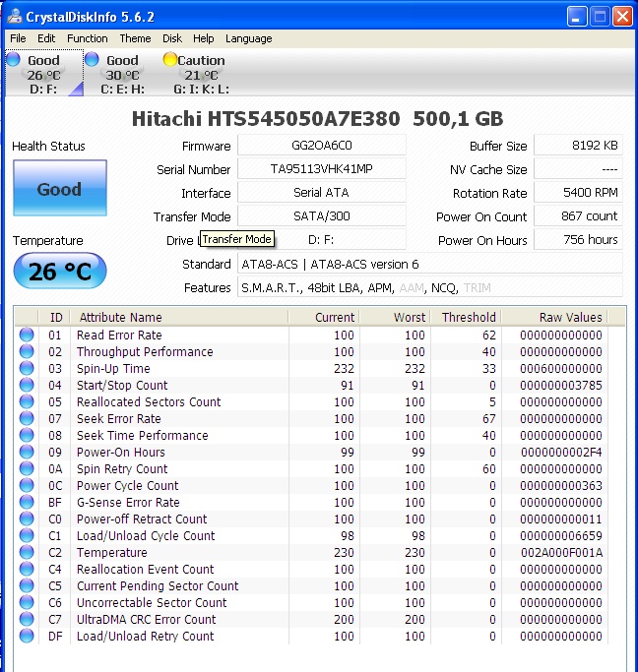This screenshot has height=672, width=638.
Task: Click the Current column header
Action: (x=324, y=317)
